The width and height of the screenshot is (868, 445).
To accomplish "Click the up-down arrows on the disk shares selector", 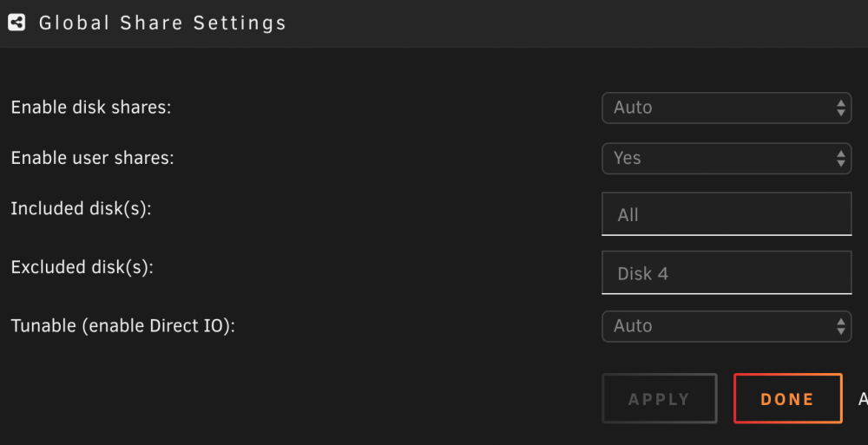I will [x=841, y=108].
